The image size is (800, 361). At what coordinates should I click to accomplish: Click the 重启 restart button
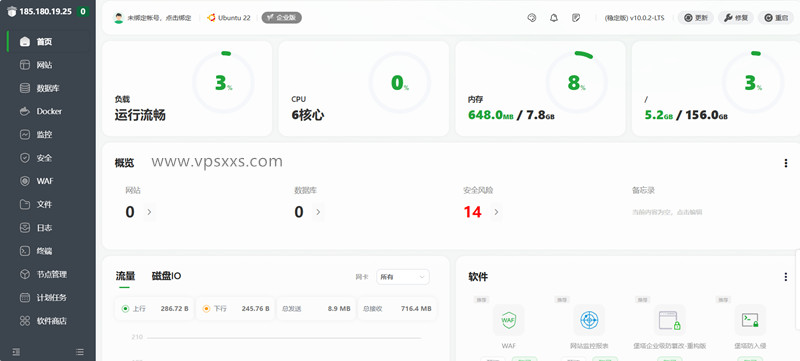point(776,18)
